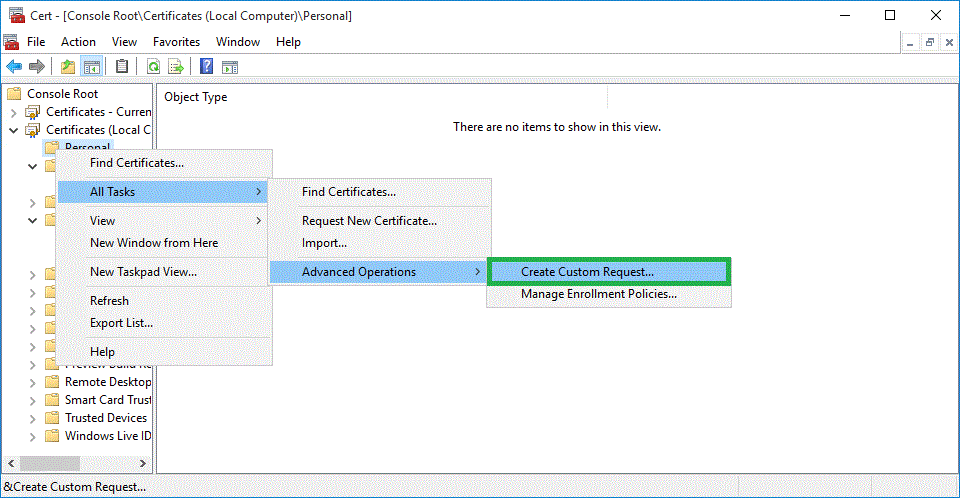Click the green Refresh toolbar icon

(x=153, y=67)
